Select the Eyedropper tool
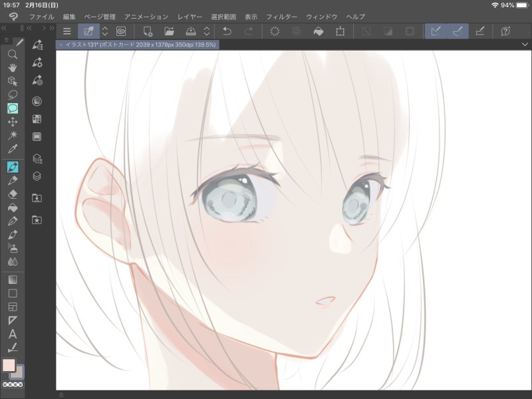The width and height of the screenshot is (532, 399). click(13, 148)
